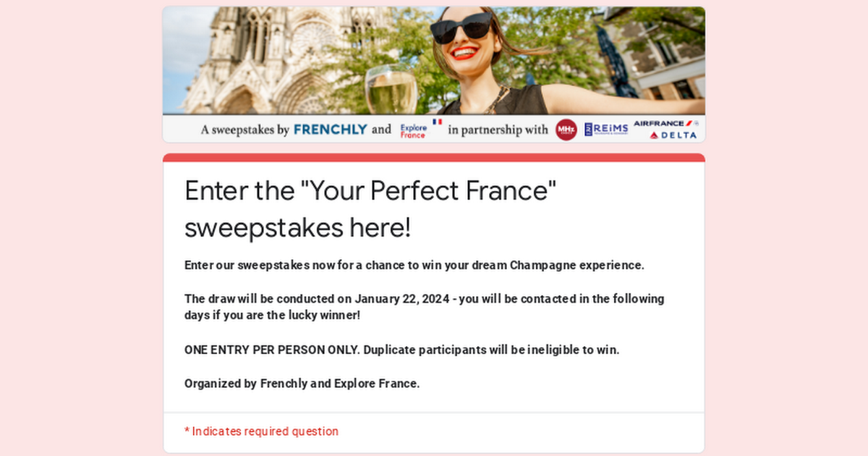Click the ONE ENTRY PER PERSON ONLY notice
868x456 pixels.
(402, 350)
